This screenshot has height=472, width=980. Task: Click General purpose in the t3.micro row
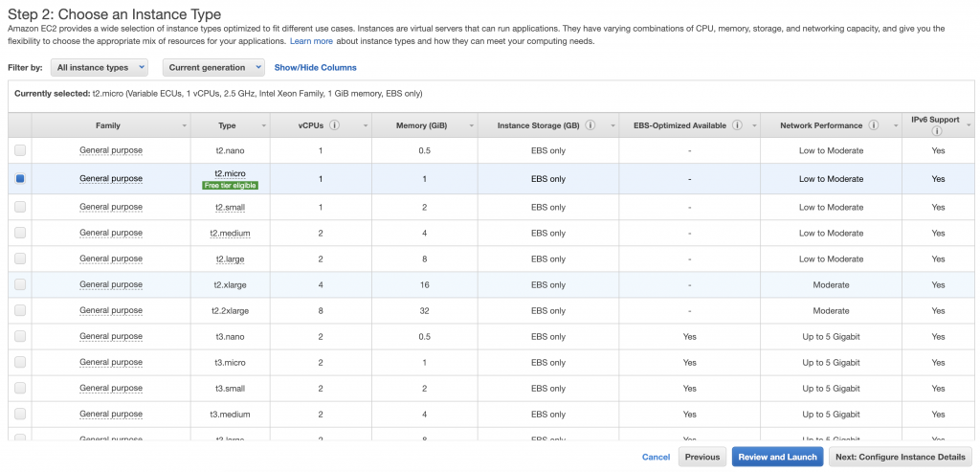click(x=111, y=363)
